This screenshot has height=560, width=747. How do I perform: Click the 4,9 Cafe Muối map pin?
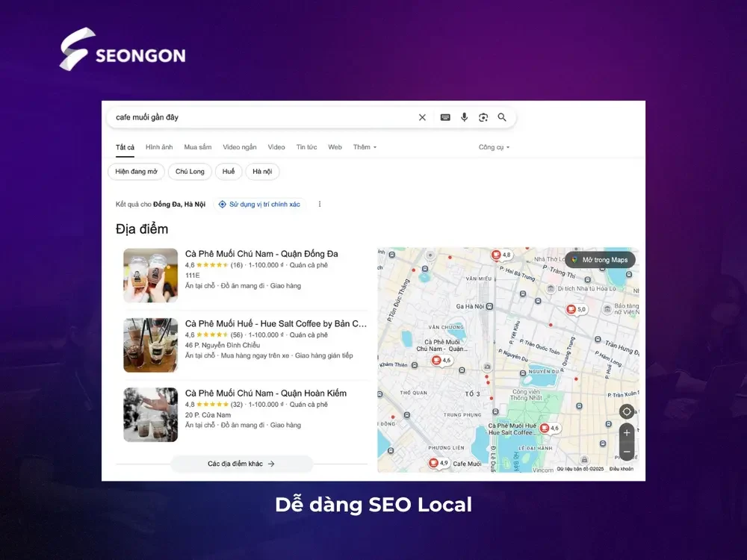click(438, 463)
